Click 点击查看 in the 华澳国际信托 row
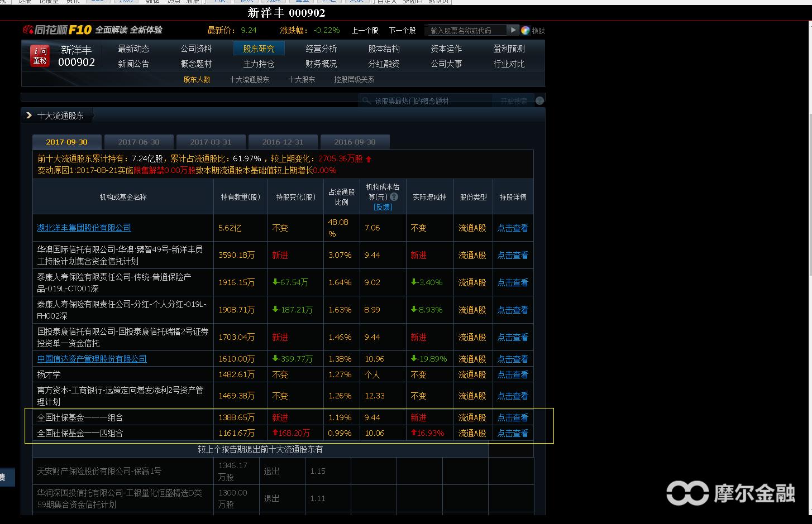Viewport: 812px width, 524px height. [513, 255]
